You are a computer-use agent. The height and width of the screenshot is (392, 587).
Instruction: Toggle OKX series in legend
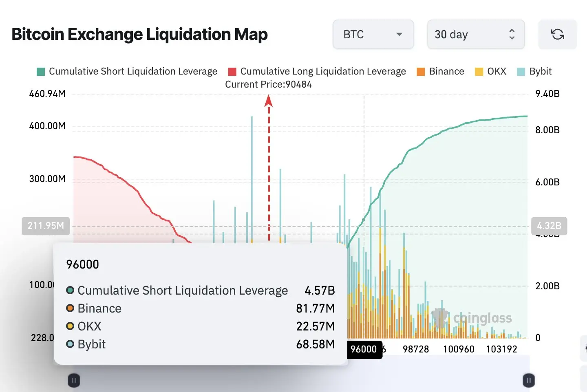pos(490,71)
